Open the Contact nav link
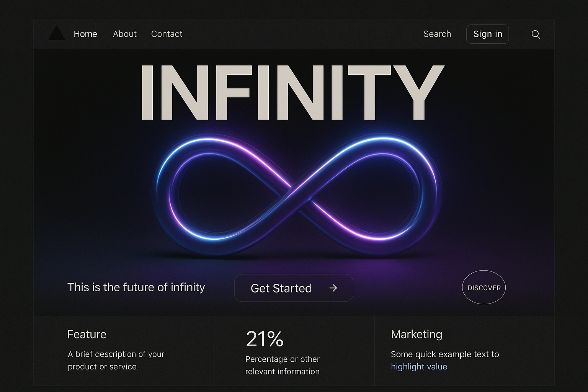Screen dimensions: 588x392 coord(167,34)
